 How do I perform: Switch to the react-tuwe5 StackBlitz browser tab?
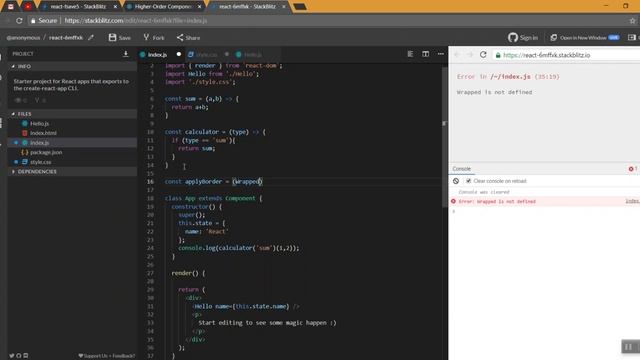tap(78, 7)
